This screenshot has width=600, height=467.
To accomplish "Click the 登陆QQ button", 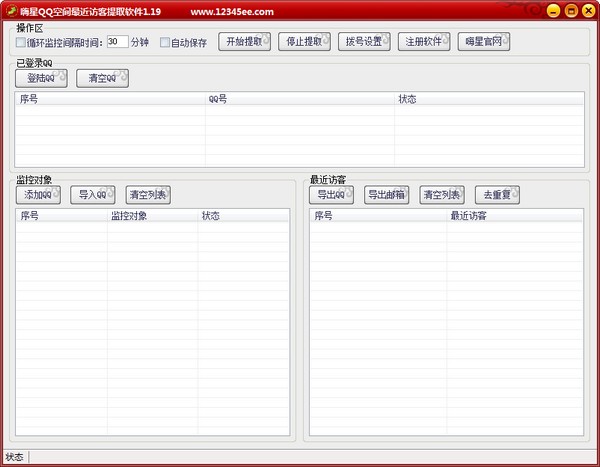I will click(x=42, y=78).
